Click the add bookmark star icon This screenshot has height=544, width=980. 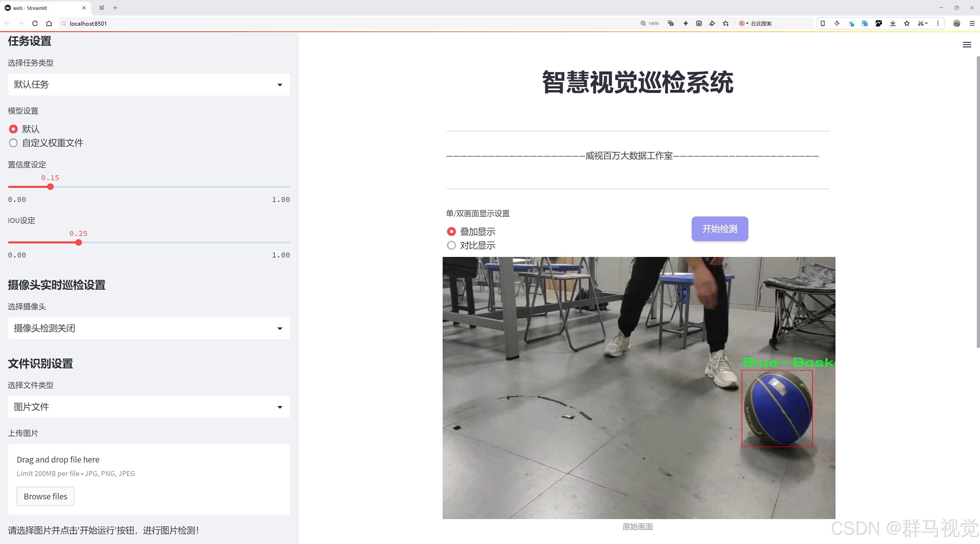coord(726,24)
